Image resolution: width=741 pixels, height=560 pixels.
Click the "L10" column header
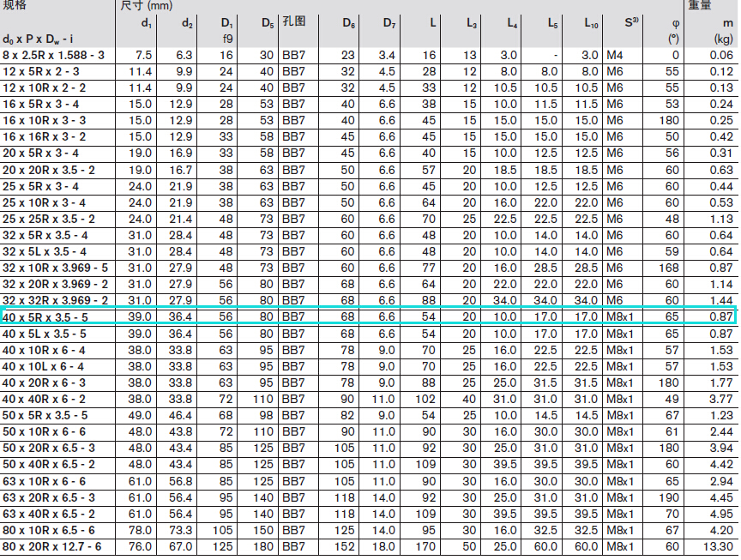591,22
